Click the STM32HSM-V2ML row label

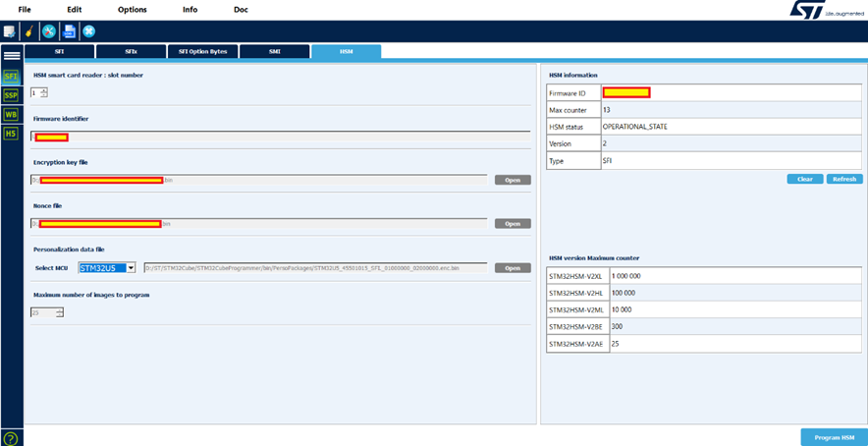click(577, 309)
